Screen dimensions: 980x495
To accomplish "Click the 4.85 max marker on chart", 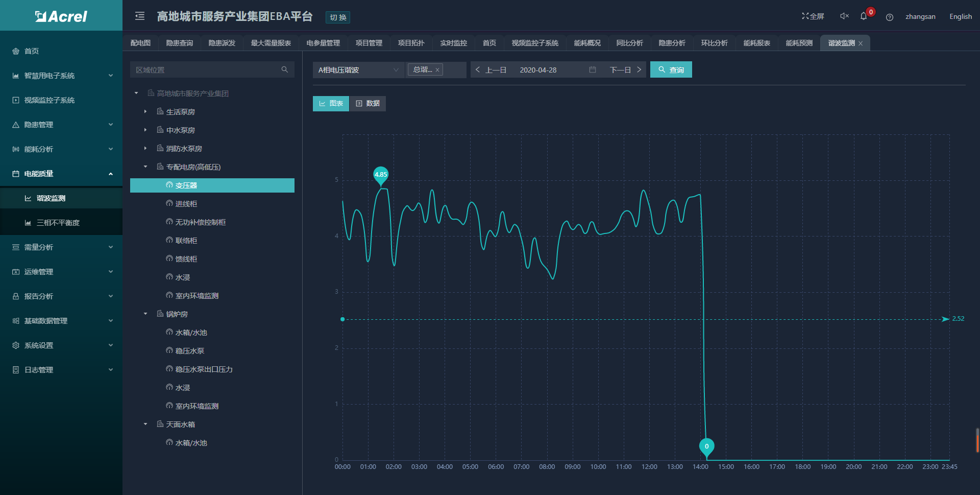I will 381,175.
